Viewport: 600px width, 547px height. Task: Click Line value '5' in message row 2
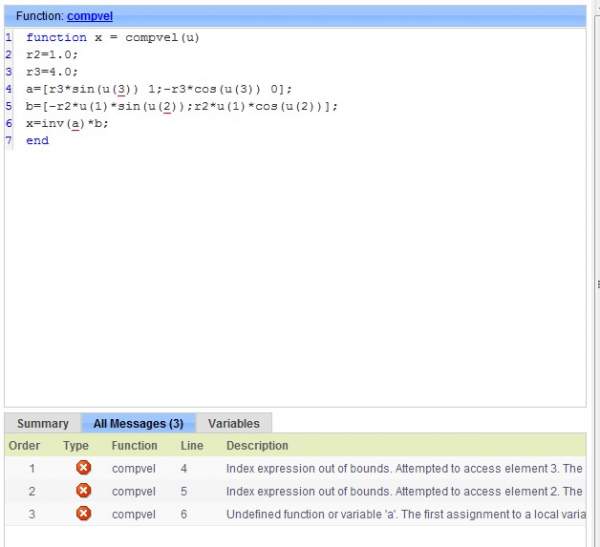click(x=184, y=491)
